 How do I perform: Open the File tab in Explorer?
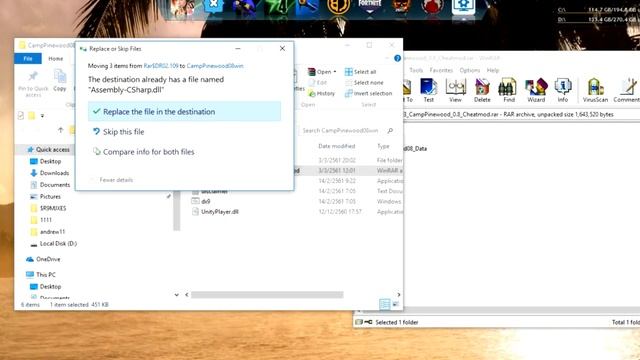[28, 58]
